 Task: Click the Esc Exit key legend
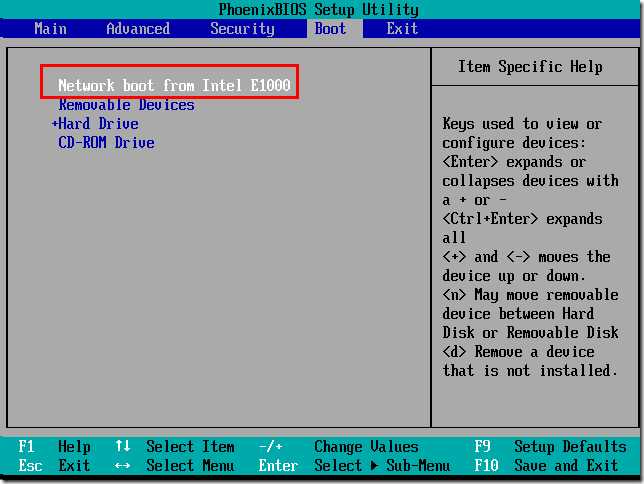54,466
